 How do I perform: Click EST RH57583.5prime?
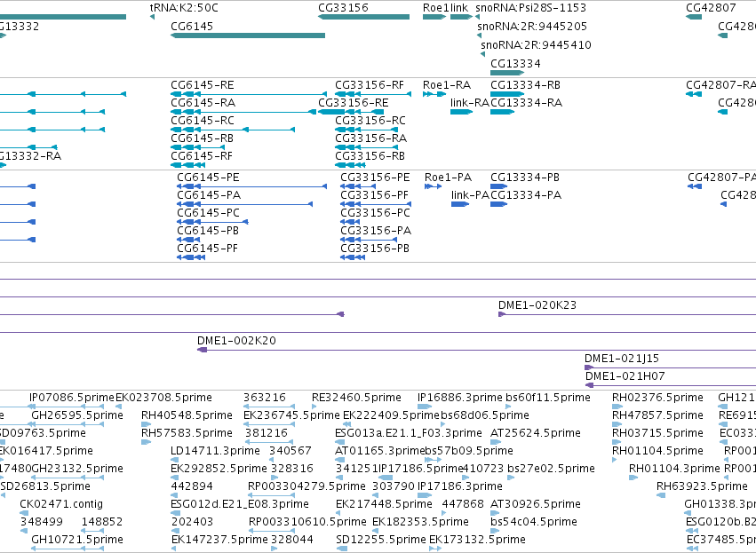point(187,433)
